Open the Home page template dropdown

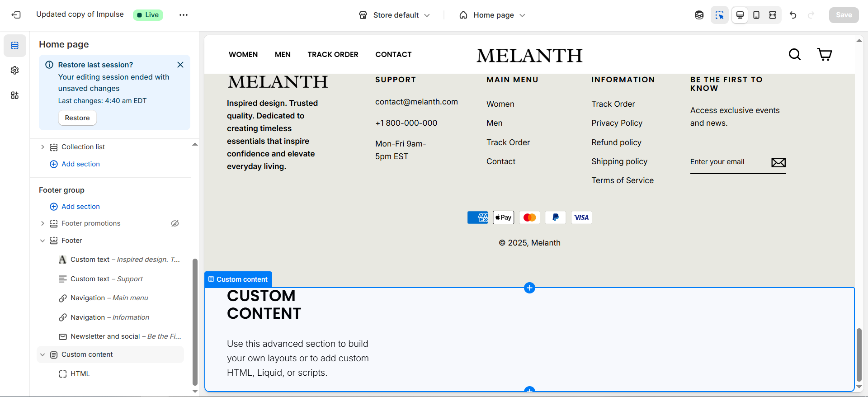[492, 15]
